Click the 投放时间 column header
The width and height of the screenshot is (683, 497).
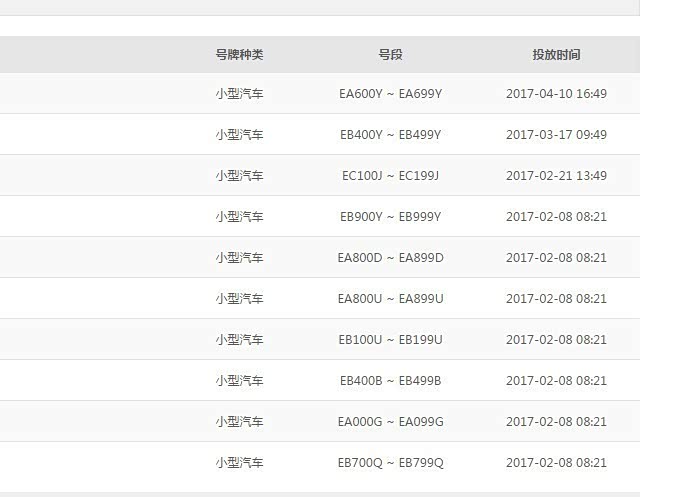coord(556,55)
